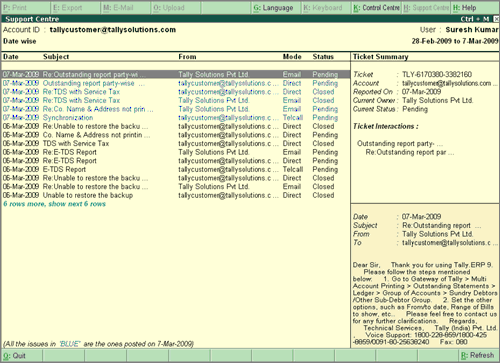Select highlighted Re:Outstanding report party-wi row

(175, 74)
